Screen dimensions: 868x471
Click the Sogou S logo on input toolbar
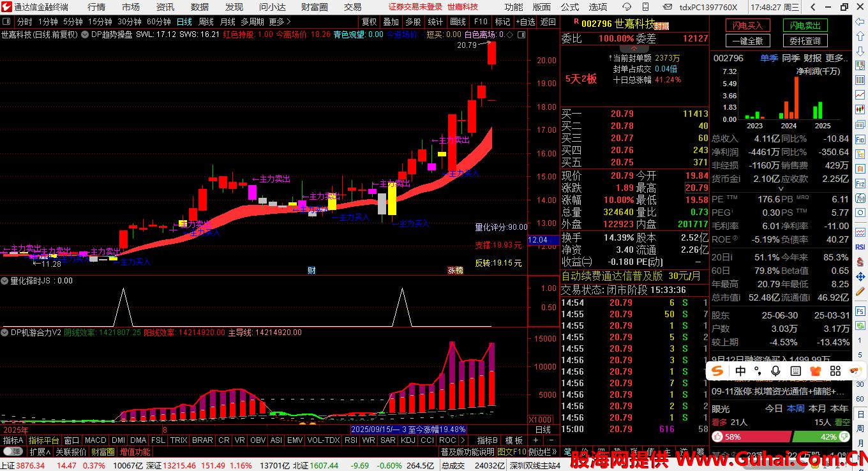(717, 371)
